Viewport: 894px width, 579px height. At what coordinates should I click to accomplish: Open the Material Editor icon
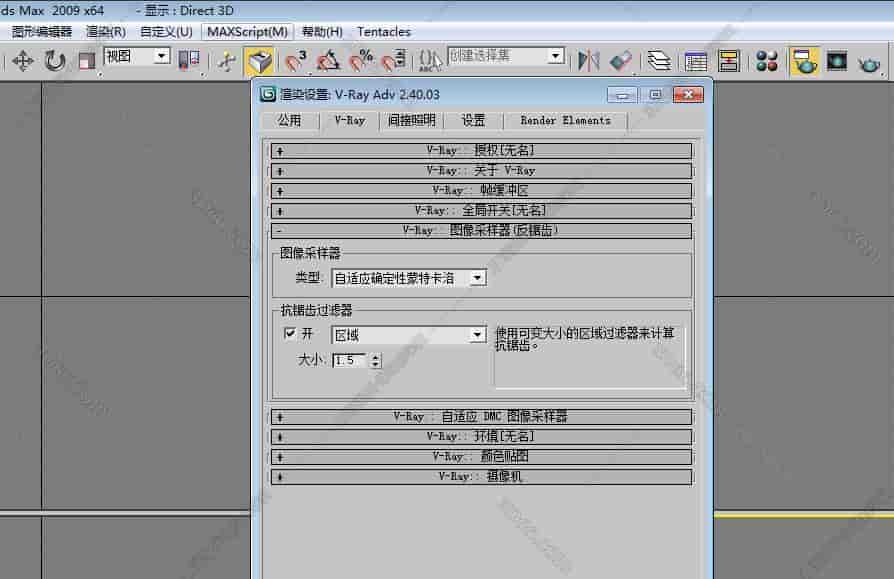pyautogui.click(x=767, y=61)
